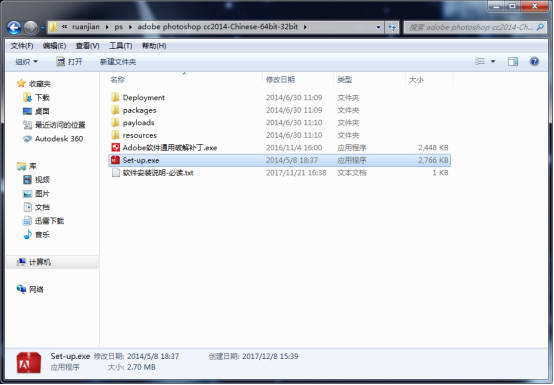Open 下载 in the favorites list
The height and width of the screenshot is (385, 554).
(x=36, y=97)
